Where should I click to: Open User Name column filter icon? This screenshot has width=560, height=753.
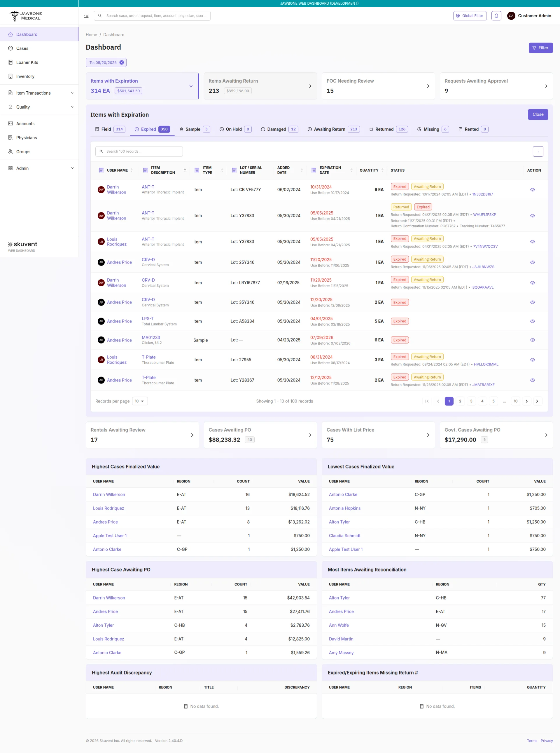[x=101, y=170]
